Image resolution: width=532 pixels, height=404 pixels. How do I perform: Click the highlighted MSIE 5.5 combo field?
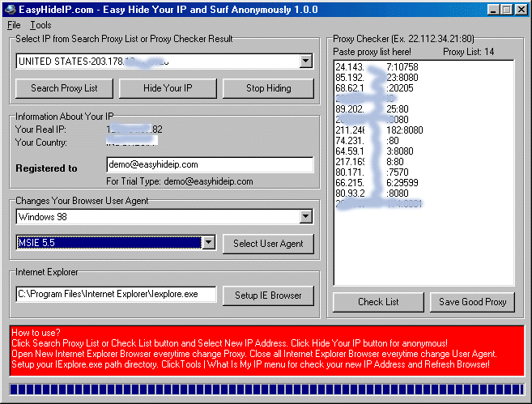[x=109, y=243]
